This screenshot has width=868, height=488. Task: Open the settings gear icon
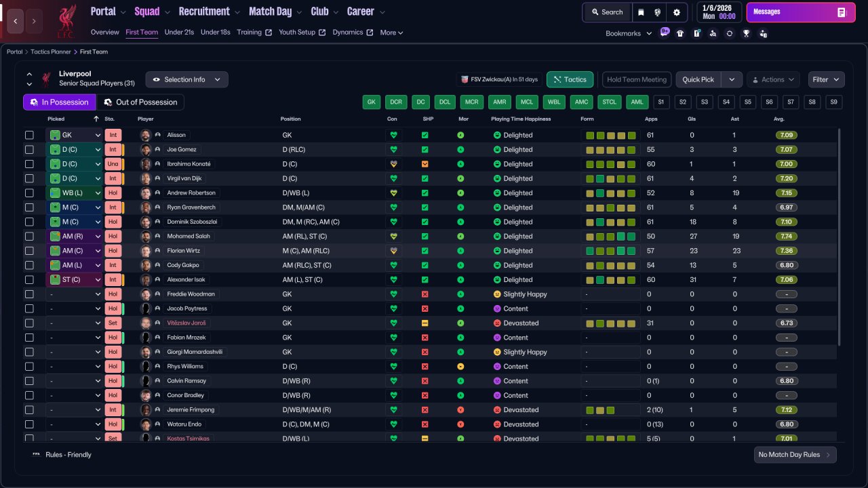(676, 12)
